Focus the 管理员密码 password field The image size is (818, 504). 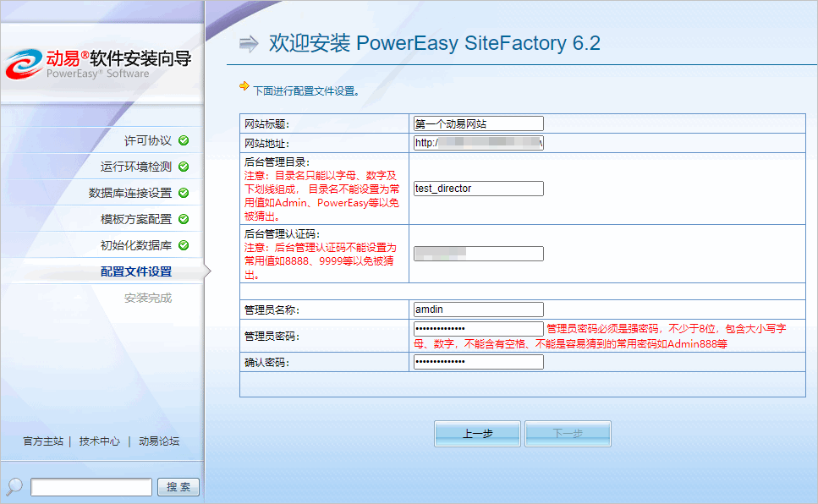coord(479,329)
